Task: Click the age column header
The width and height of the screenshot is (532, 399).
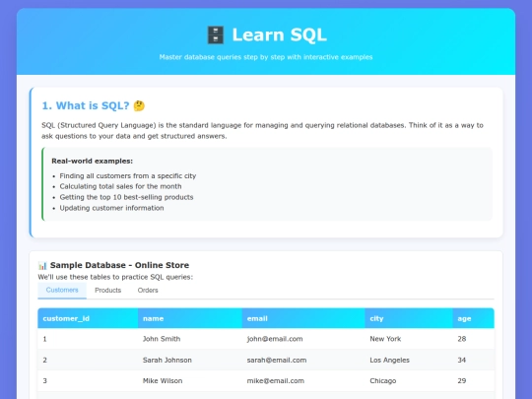Action: 473,318
